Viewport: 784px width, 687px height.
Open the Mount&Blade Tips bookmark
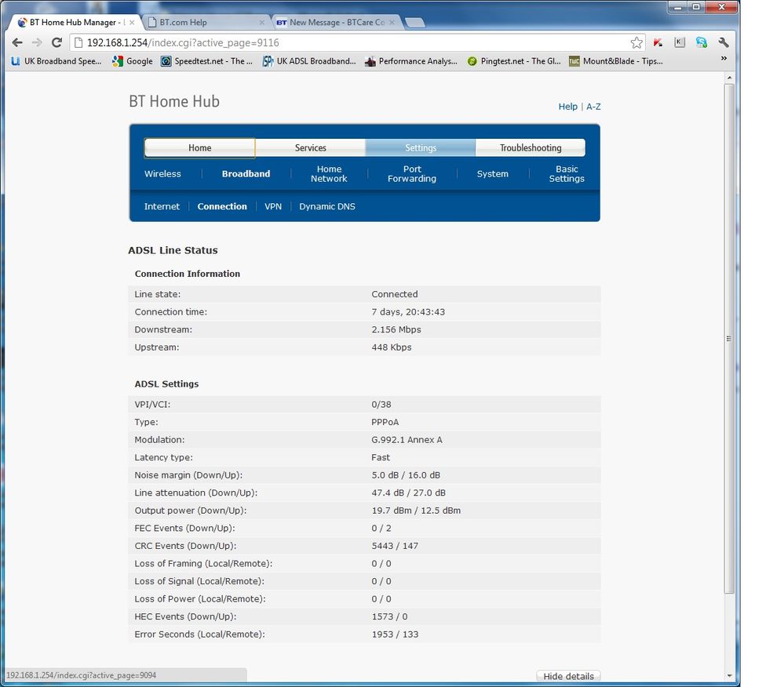616,61
